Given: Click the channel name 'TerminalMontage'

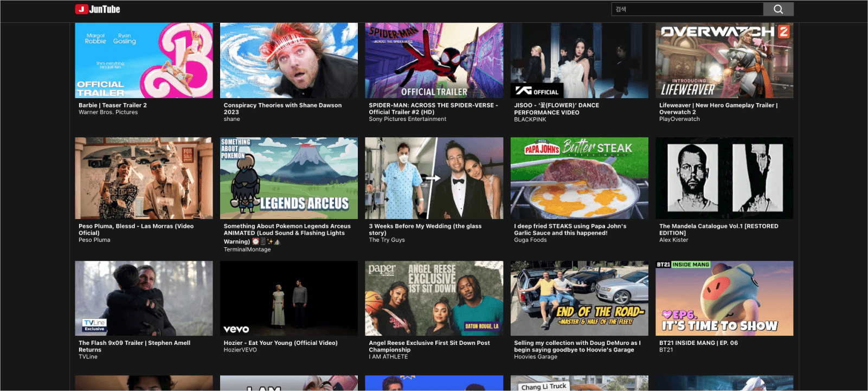Looking at the screenshot, I should [x=247, y=249].
